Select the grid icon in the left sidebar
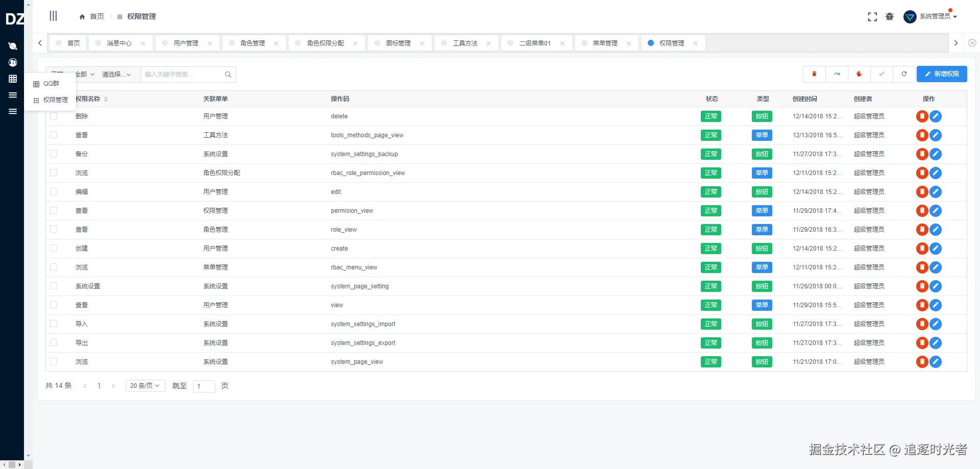This screenshot has height=469, width=980. [x=13, y=79]
